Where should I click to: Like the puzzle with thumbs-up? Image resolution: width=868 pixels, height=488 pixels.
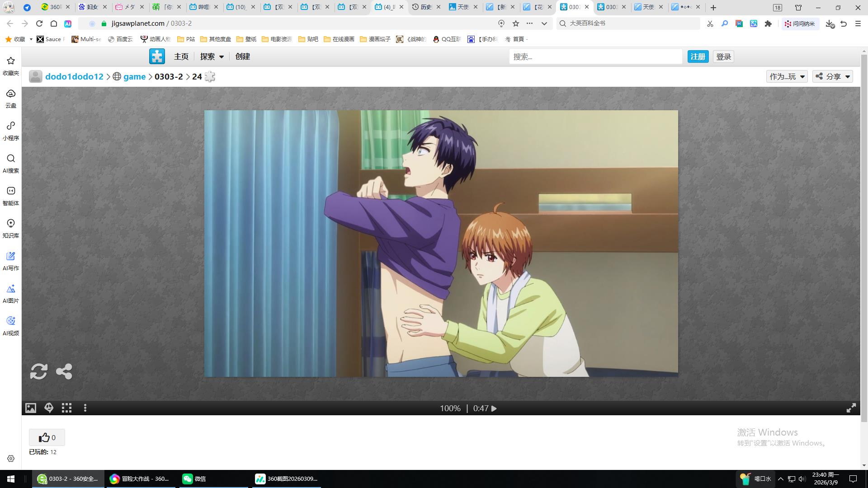coord(47,437)
